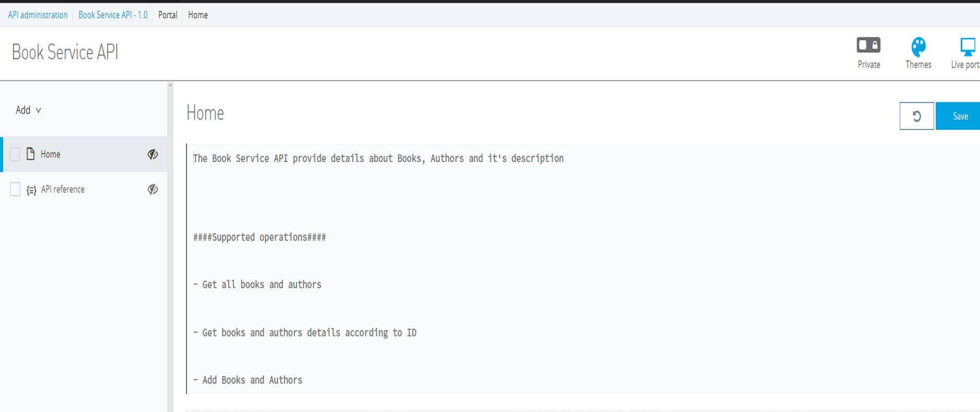Click the revert changes arrow button
Screen dimensions: 980x412
point(916,116)
